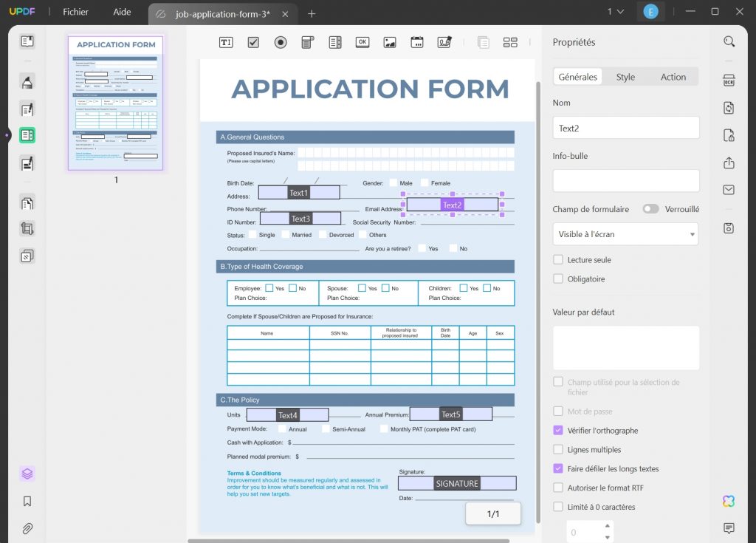This screenshot has height=543, width=756.
Task: Select the Checkbox form tool
Action: 253,42
